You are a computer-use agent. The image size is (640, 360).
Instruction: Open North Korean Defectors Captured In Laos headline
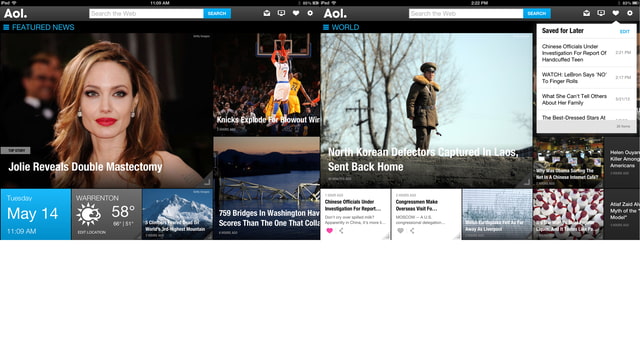(423, 159)
